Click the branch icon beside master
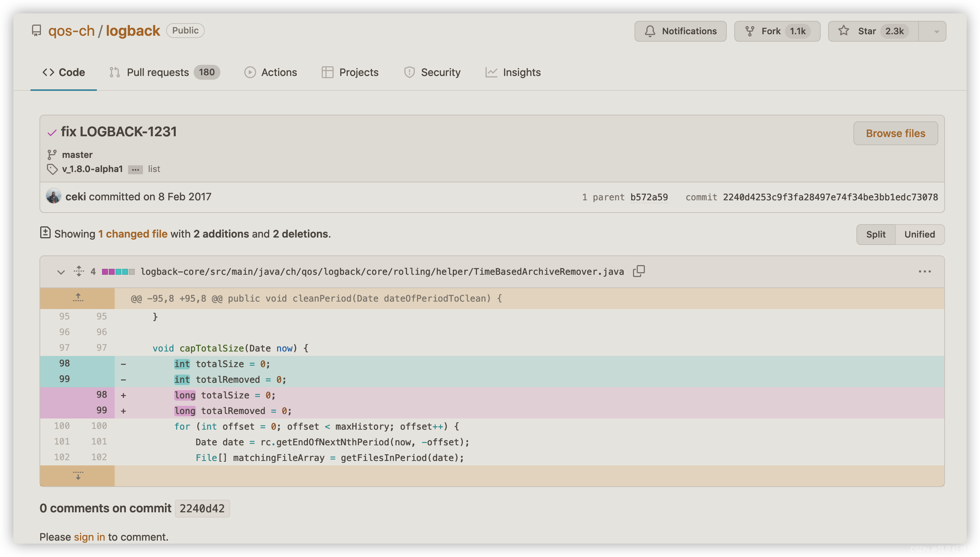The height and width of the screenshot is (557, 980). 52,155
